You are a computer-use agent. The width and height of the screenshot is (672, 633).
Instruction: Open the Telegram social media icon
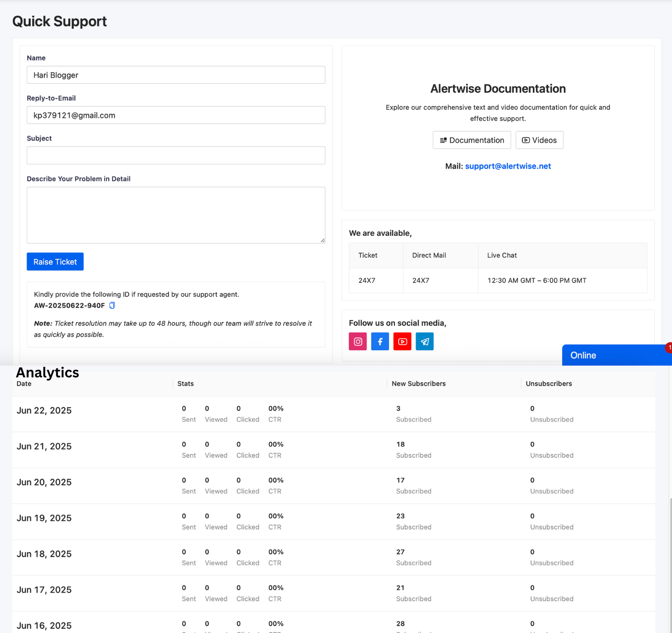click(x=424, y=341)
